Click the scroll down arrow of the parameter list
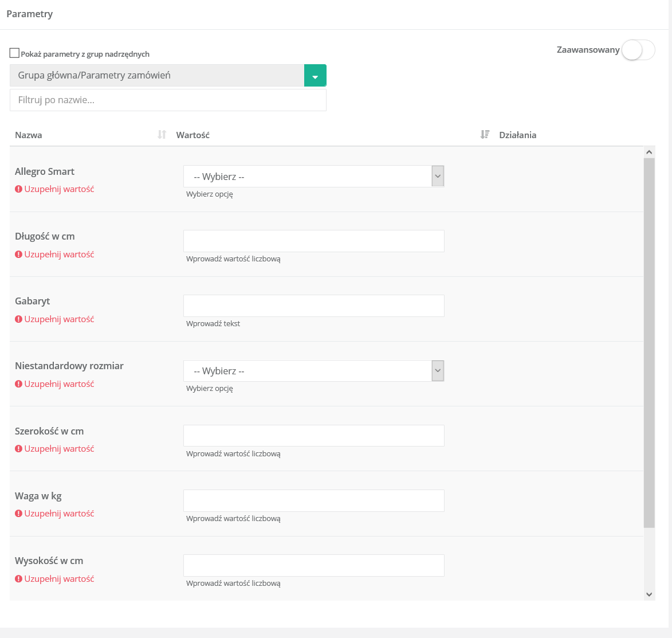The image size is (672, 638). click(649, 594)
